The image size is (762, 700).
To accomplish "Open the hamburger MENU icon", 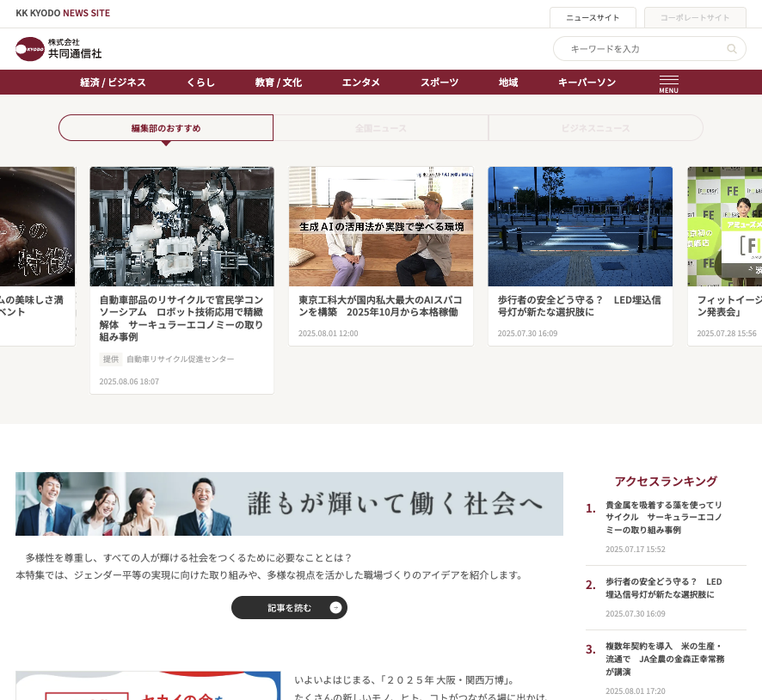I will click(x=669, y=84).
